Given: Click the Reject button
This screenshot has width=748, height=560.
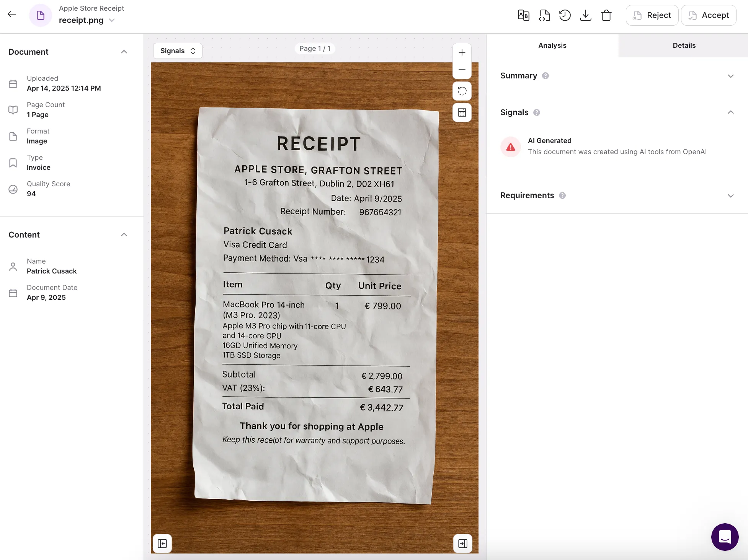Looking at the screenshot, I should [652, 15].
